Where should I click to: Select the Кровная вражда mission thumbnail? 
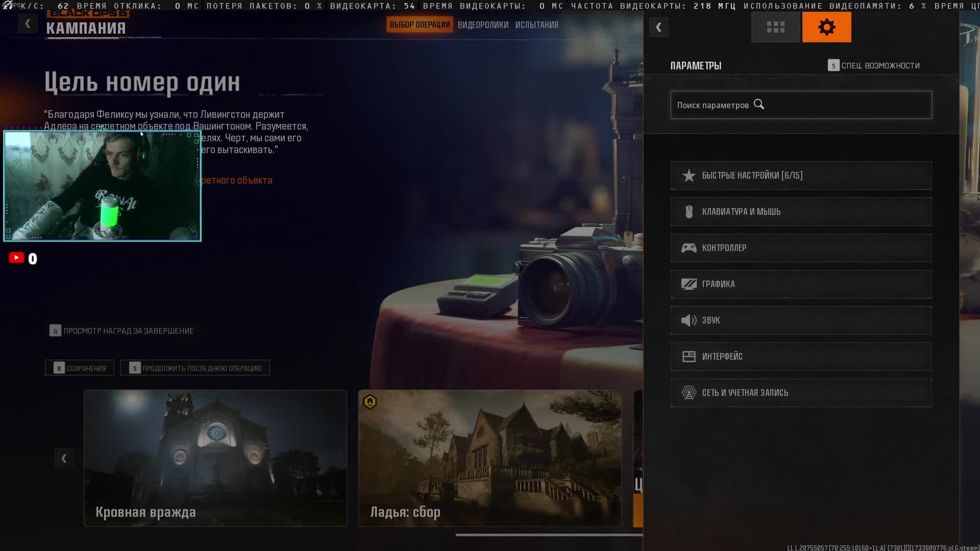214,458
